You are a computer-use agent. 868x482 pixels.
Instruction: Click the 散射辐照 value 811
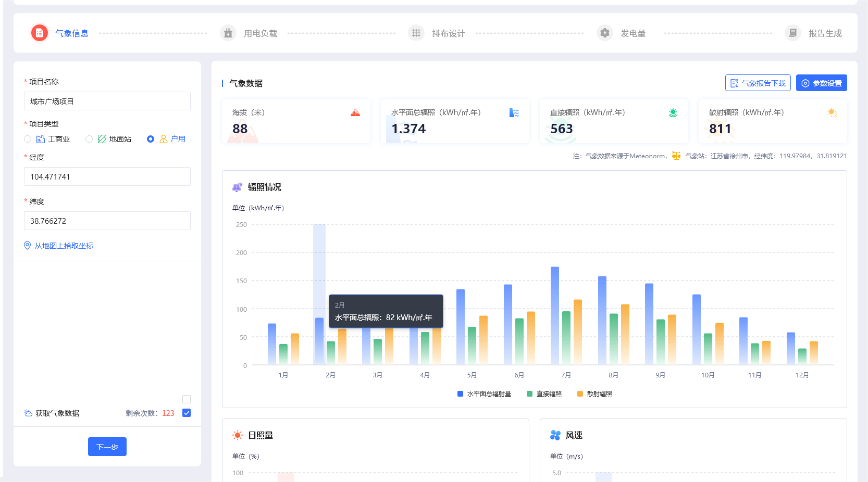(721, 129)
